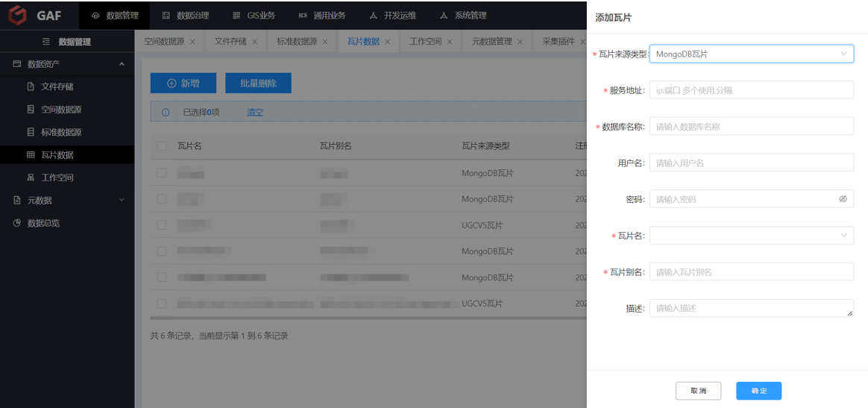Tick the first MongoDB瓦片 row checkbox

coord(162,173)
